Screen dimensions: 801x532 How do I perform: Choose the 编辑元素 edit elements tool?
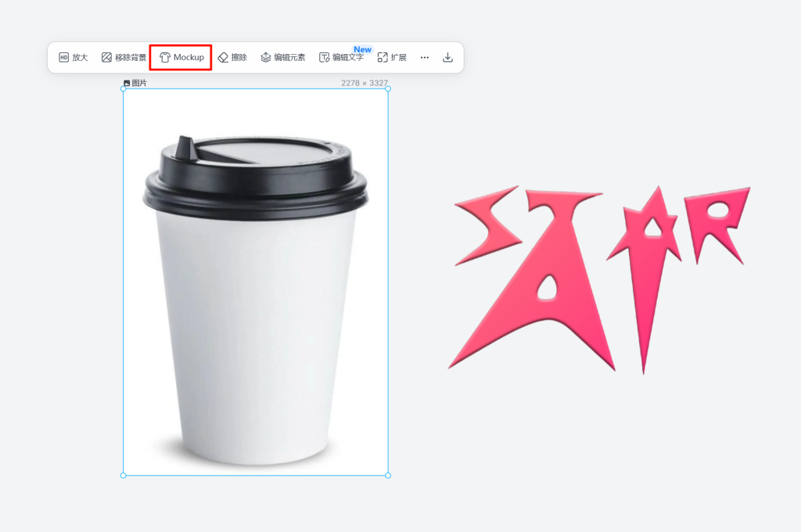pos(282,57)
